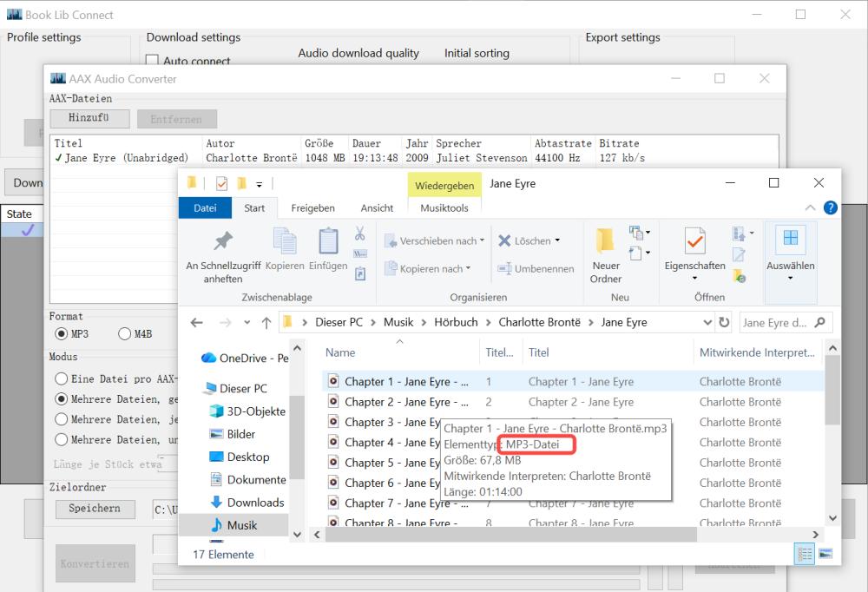This screenshot has width=868, height=592.
Task: Click the AAX Audio Converter window icon
Action: click(57, 79)
